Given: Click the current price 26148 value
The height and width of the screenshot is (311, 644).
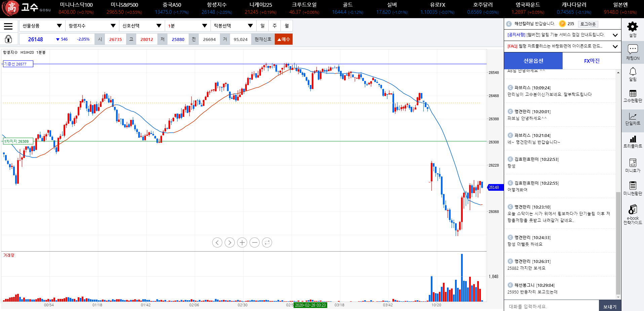Looking at the screenshot, I should coord(36,39).
